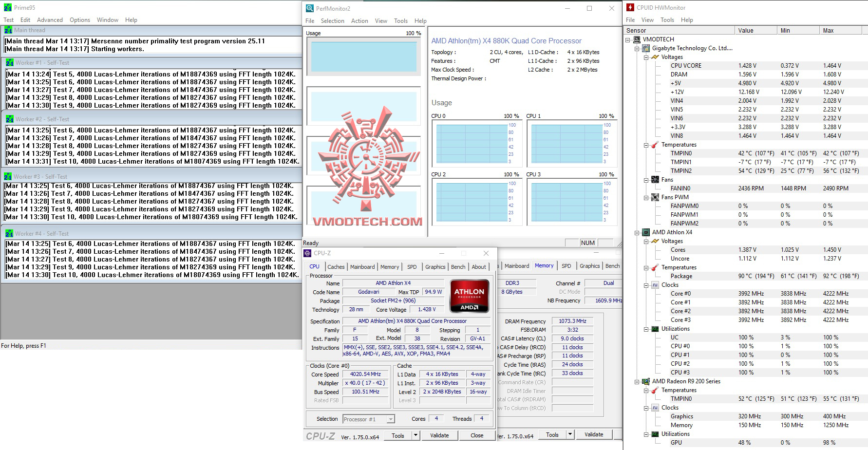
Task: Click the Athlon processor logo in CPU-Z
Action: pos(469,296)
